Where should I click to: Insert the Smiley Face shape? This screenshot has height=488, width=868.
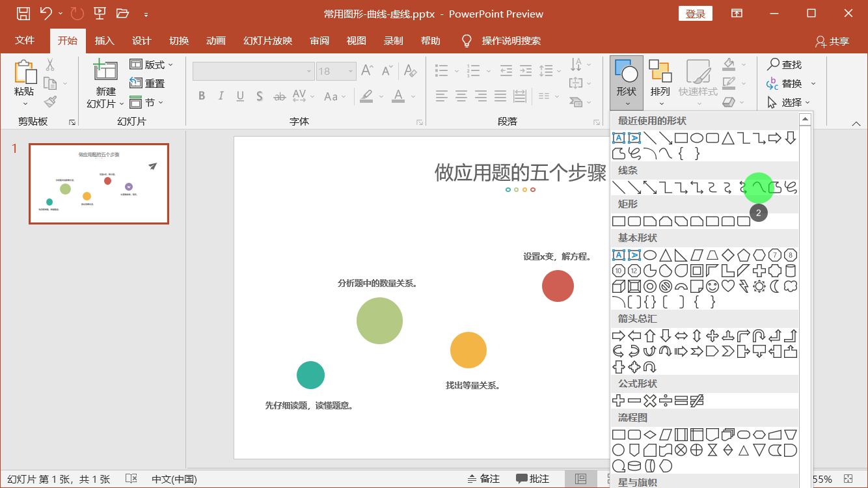(x=712, y=286)
